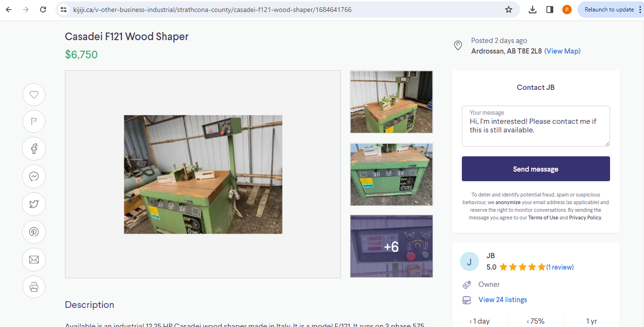The image size is (644, 327).
Task: Go back to the previous page
Action: (x=9, y=10)
